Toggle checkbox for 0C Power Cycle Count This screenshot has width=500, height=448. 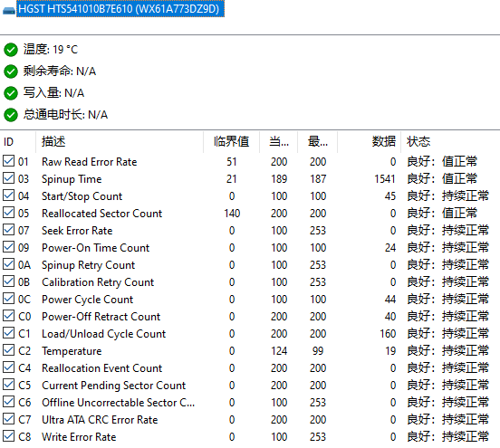[9, 299]
